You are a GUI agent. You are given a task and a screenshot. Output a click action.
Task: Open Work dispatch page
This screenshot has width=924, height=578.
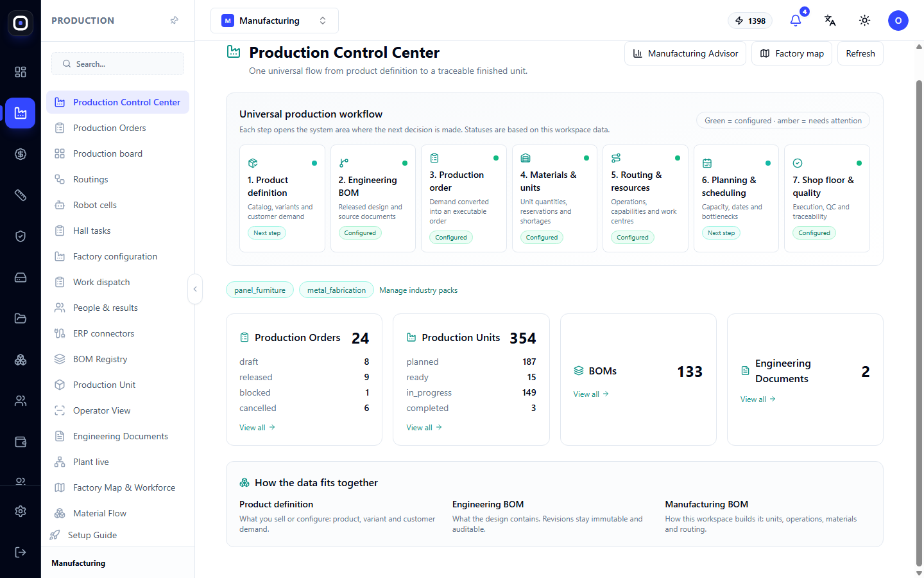[117, 282]
